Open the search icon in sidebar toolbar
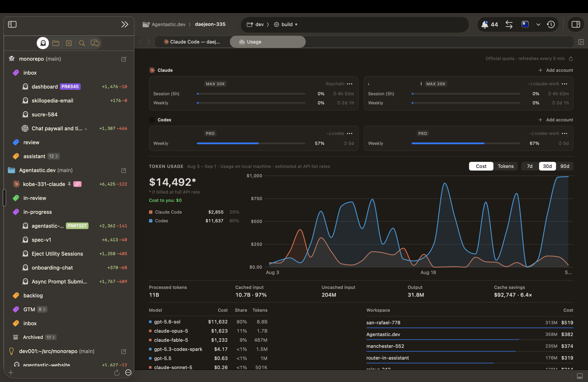This screenshot has width=588, height=382. pos(82,43)
